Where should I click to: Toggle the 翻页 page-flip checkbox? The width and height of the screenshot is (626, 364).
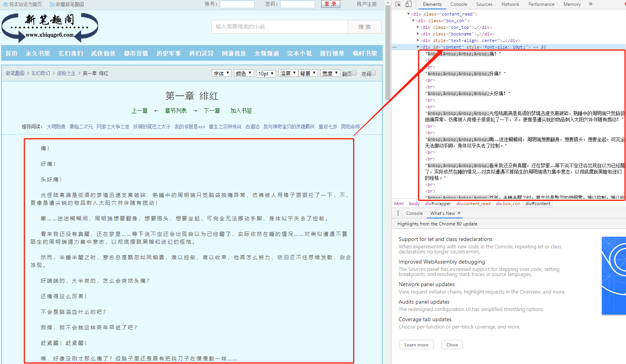pos(355,72)
